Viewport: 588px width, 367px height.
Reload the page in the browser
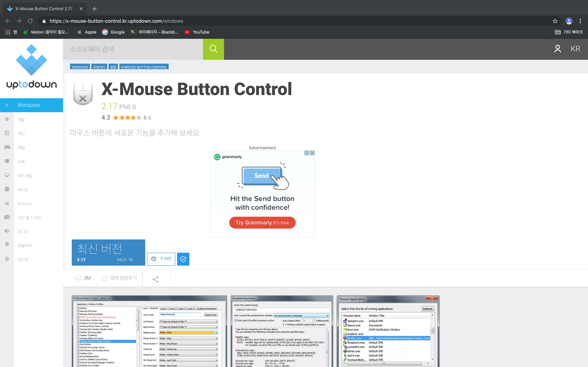[x=30, y=21]
